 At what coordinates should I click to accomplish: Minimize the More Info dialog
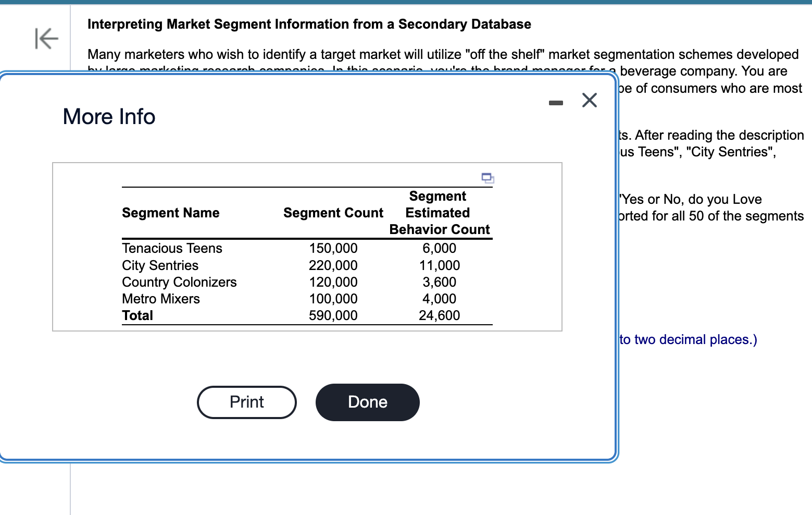click(555, 102)
